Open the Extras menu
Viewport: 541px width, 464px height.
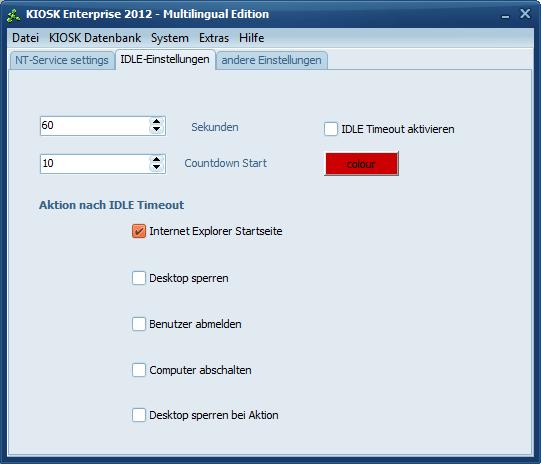[214, 38]
